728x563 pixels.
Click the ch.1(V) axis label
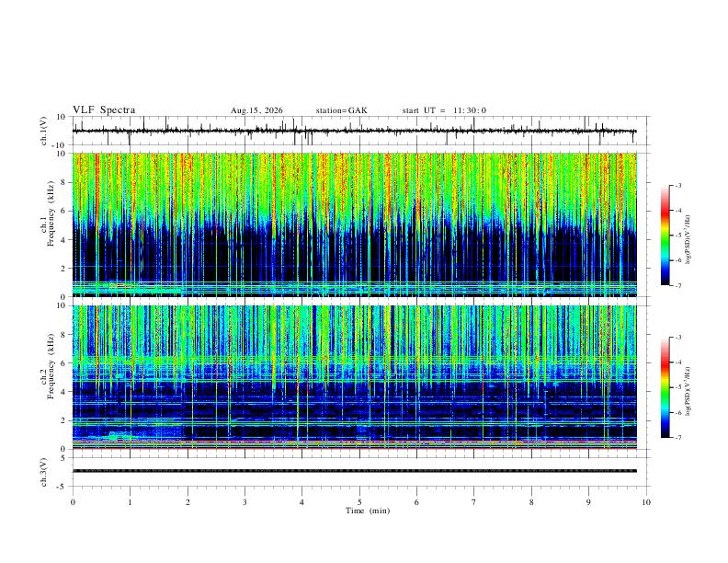coord(44,131)
